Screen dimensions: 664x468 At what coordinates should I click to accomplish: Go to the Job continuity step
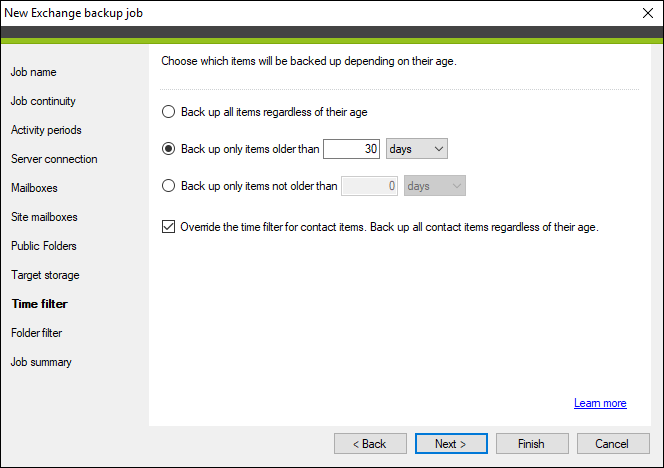(x=43, y=101)
